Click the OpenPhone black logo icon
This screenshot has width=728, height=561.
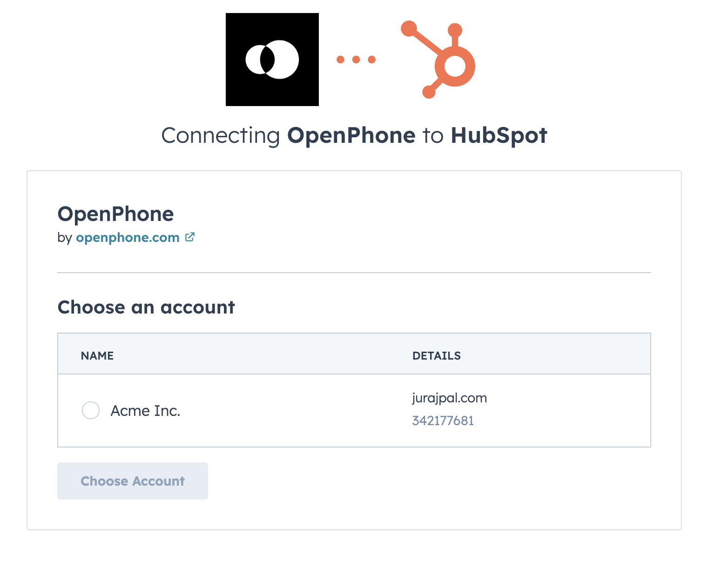pyautogui.click(x=272, y=60)
